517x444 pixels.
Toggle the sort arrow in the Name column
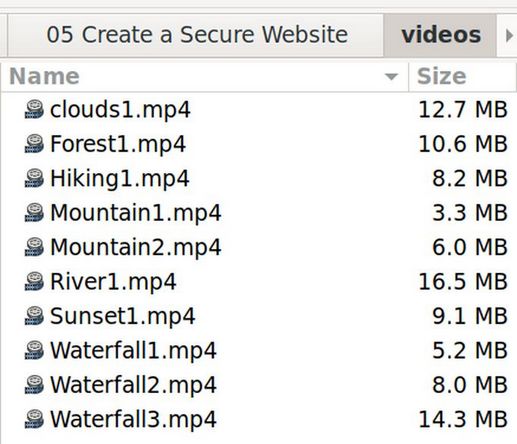[391, 77]
